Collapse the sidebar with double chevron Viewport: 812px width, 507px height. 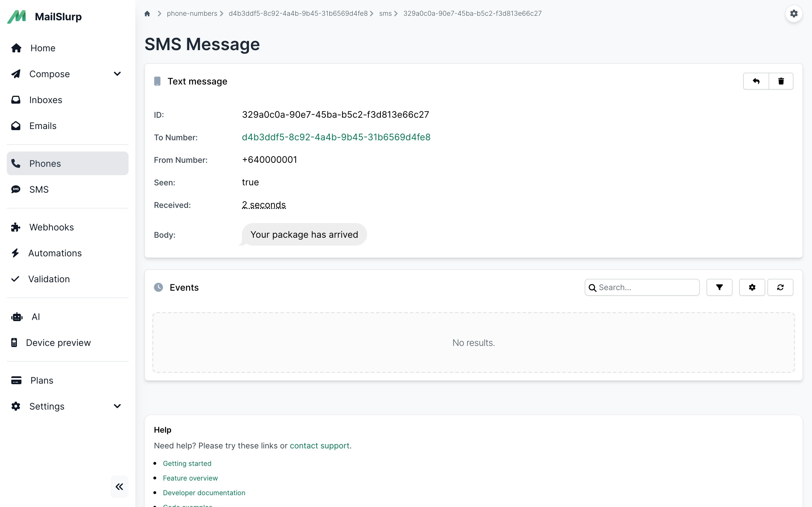119,486
